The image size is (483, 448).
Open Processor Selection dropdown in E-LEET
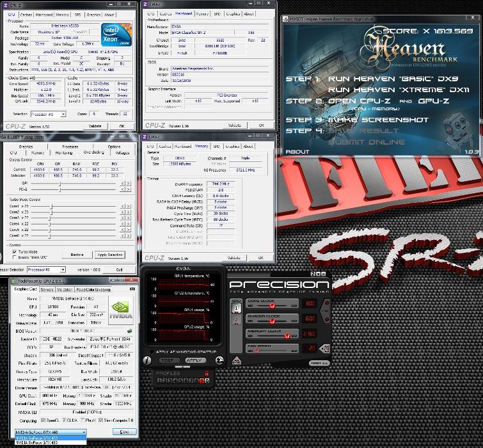tap(46, 269)
